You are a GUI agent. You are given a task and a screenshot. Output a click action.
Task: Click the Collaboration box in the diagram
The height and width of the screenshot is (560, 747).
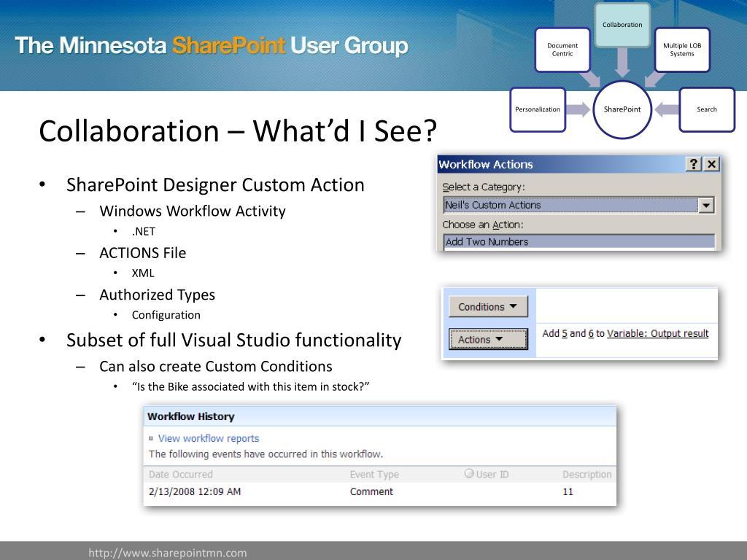622,25
